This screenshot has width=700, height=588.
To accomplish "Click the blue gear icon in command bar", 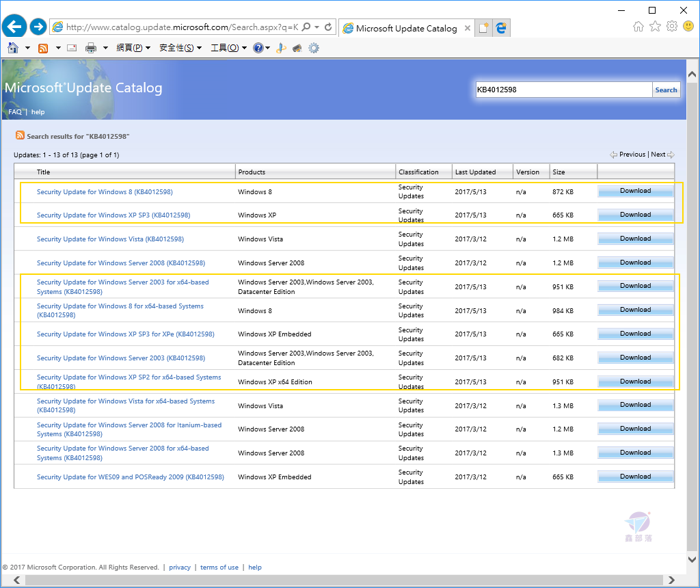I will [314, 48].
